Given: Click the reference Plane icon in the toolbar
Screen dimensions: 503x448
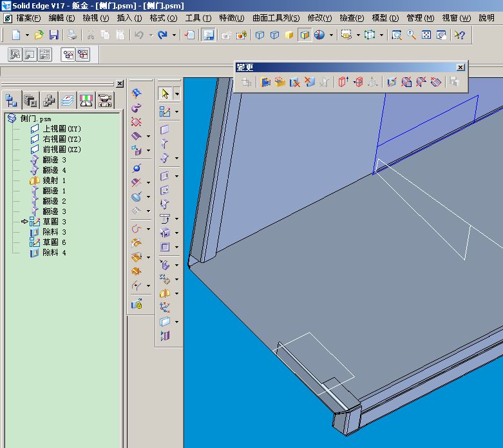Looking at the screenshot, I should point(165,322).
